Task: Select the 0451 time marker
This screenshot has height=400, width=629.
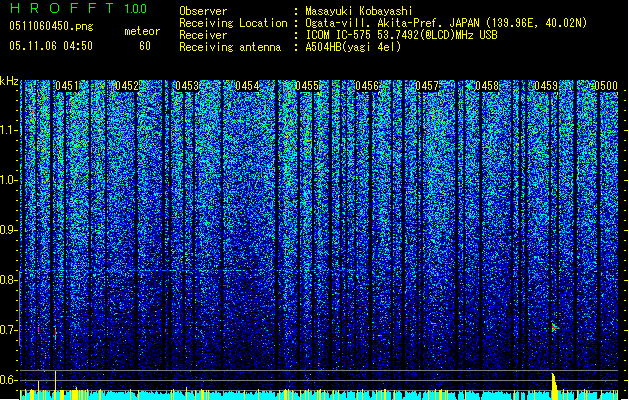Action: [67, 86]
